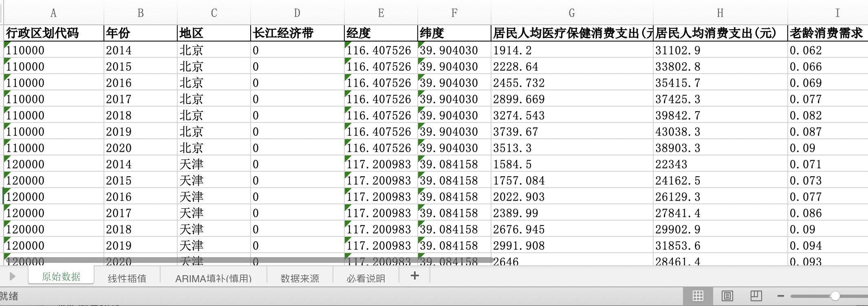Open the 原始数据 sheet tab
868x306 pixels.
(x=61, y=277)
